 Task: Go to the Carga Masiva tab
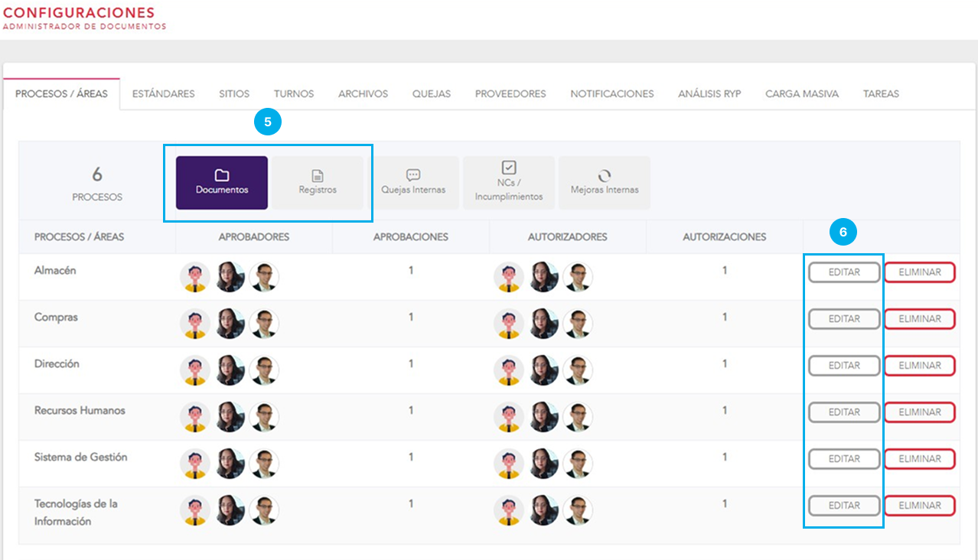[801, 94]
